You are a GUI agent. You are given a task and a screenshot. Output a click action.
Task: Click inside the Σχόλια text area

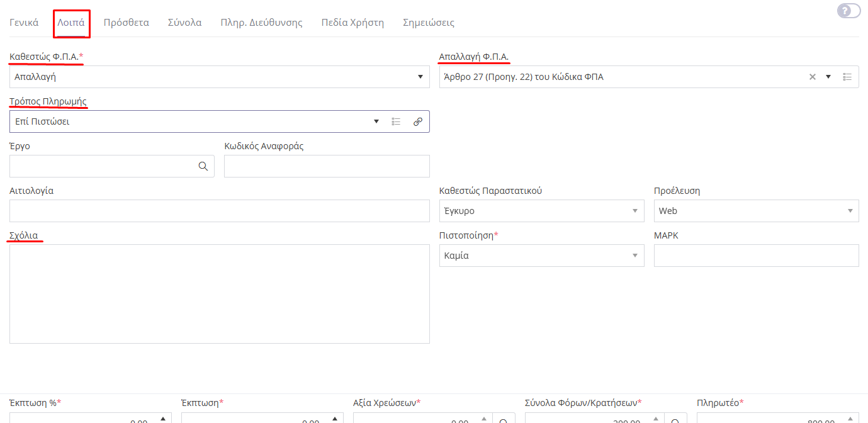219,293
